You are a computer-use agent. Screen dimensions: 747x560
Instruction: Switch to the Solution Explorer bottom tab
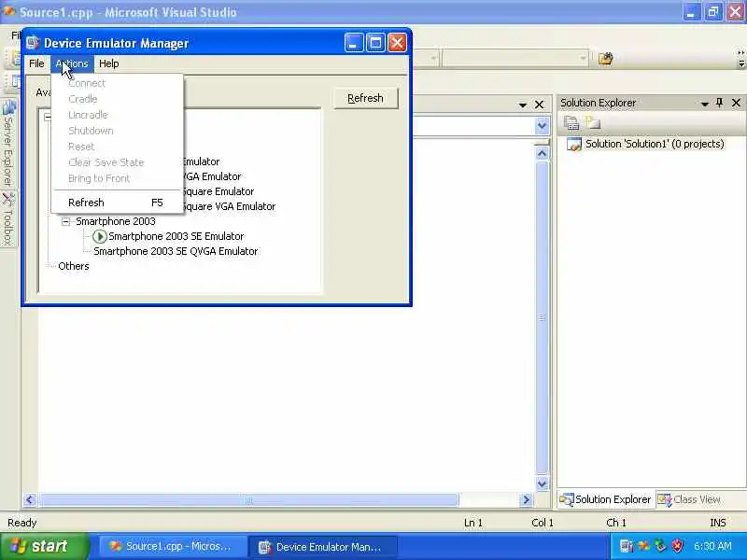pos(605,499)
